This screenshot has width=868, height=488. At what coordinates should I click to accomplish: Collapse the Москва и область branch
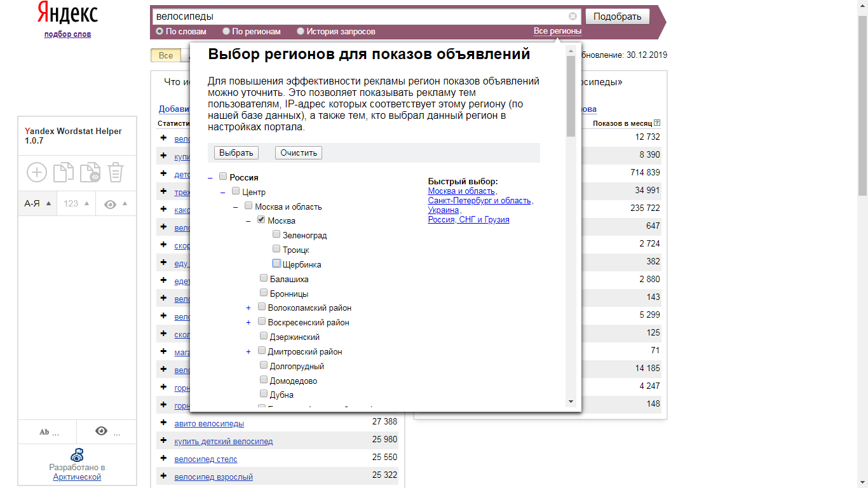tap(235, 206)
